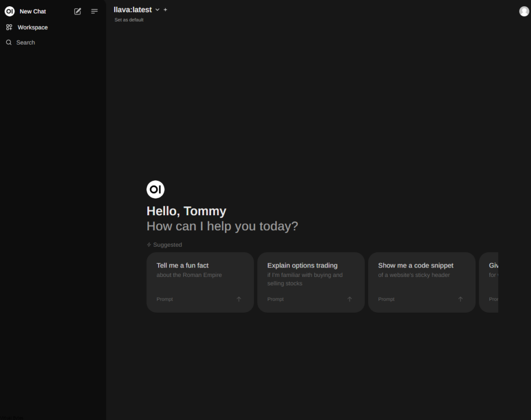Click the new chat pencil icon

[x=78, y=11]
